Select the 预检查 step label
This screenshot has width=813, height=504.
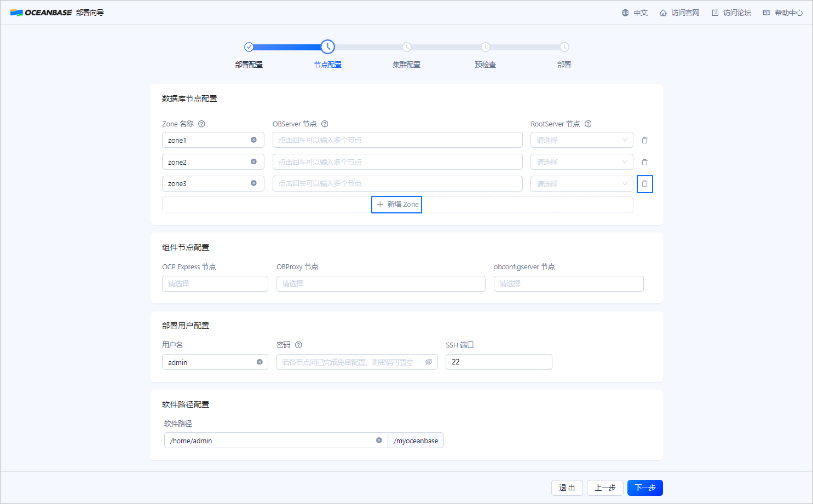[486, 65]
